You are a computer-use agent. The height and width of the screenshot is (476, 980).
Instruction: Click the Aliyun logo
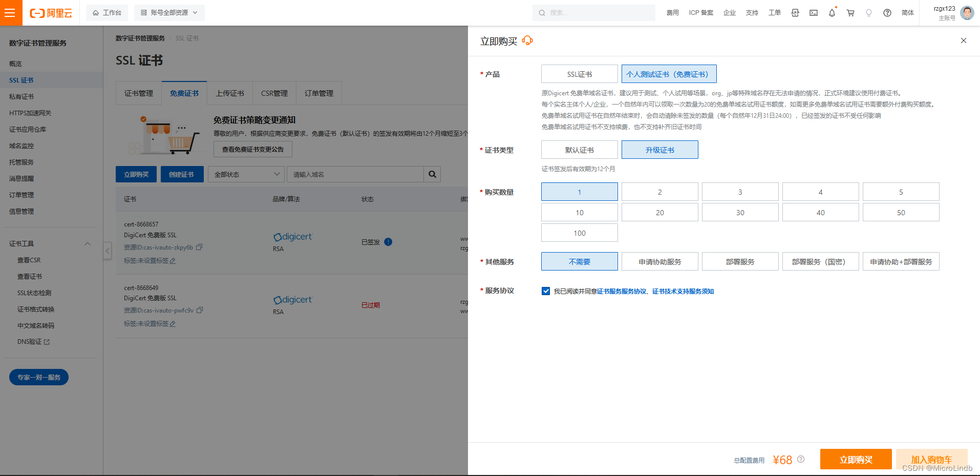(51, 13)
